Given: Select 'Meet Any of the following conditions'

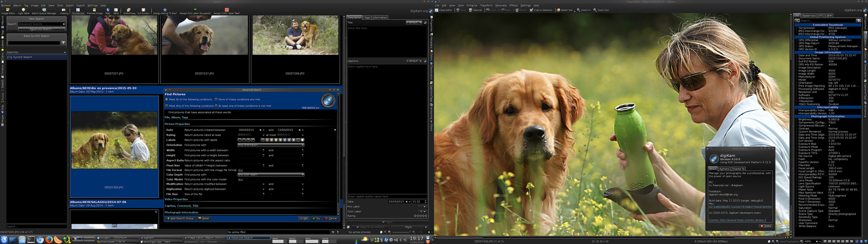Looking at the screenshot, I should (x=167, y=106).
